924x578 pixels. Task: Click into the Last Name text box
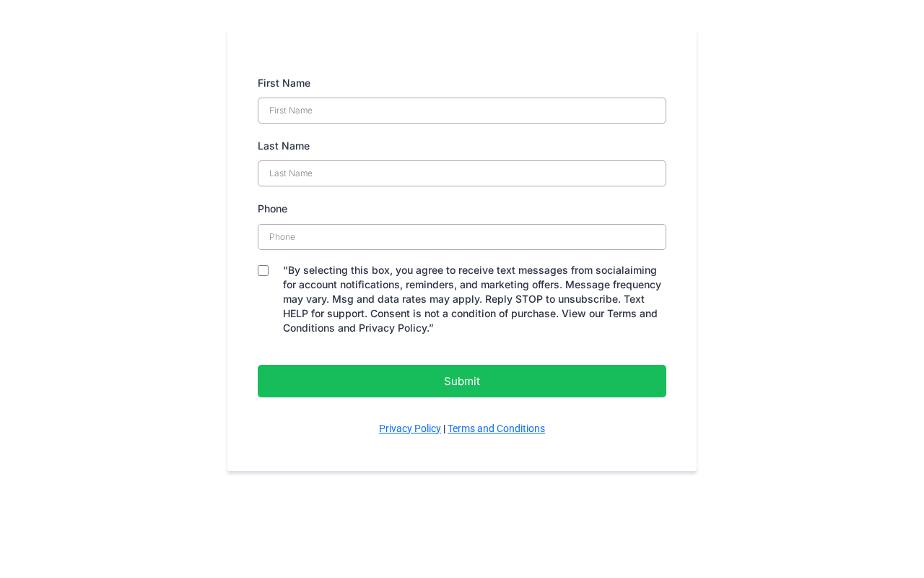click(461, 173)
